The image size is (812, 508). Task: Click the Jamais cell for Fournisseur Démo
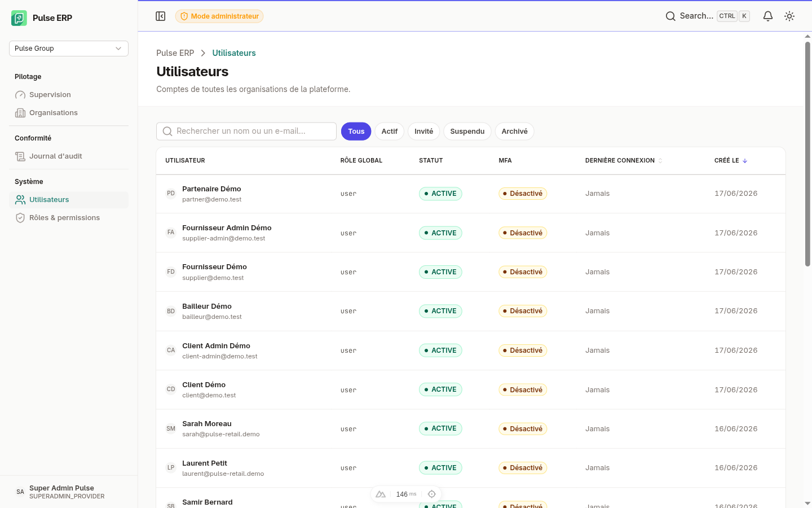(597, 272)
